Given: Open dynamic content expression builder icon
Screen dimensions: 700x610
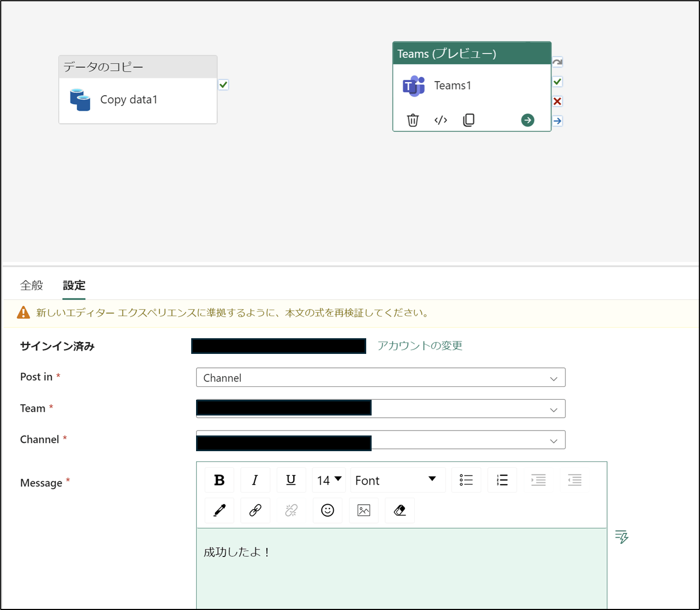Looking at the screenshot, I should click(x=622, y=537).
